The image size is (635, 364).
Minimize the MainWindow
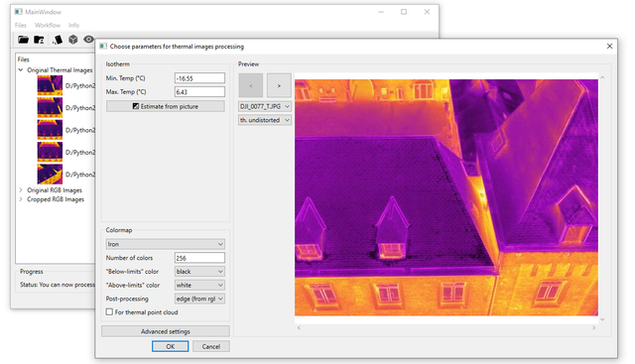(381, 12)
